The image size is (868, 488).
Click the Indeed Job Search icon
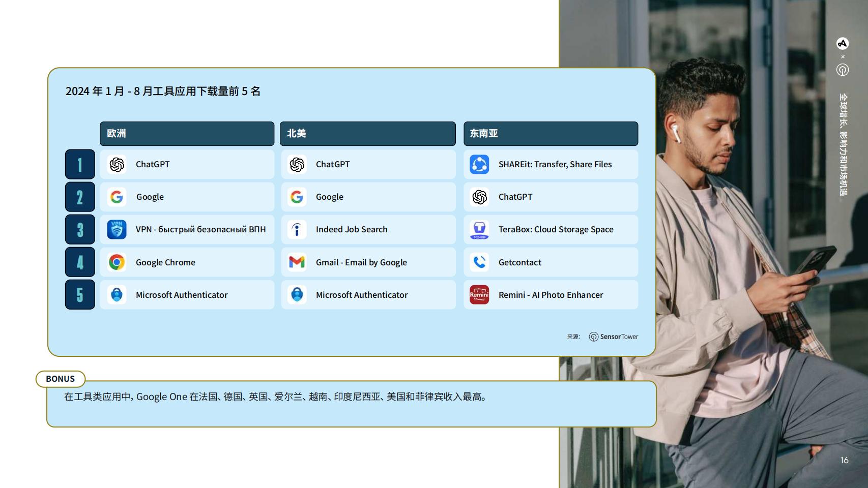(x=297, y=229)
